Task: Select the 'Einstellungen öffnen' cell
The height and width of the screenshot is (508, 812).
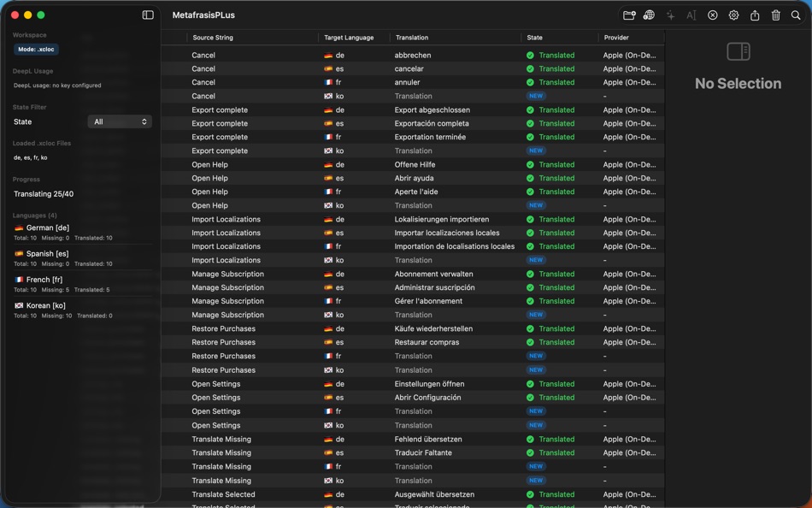Action: click(x=429, y=384)
